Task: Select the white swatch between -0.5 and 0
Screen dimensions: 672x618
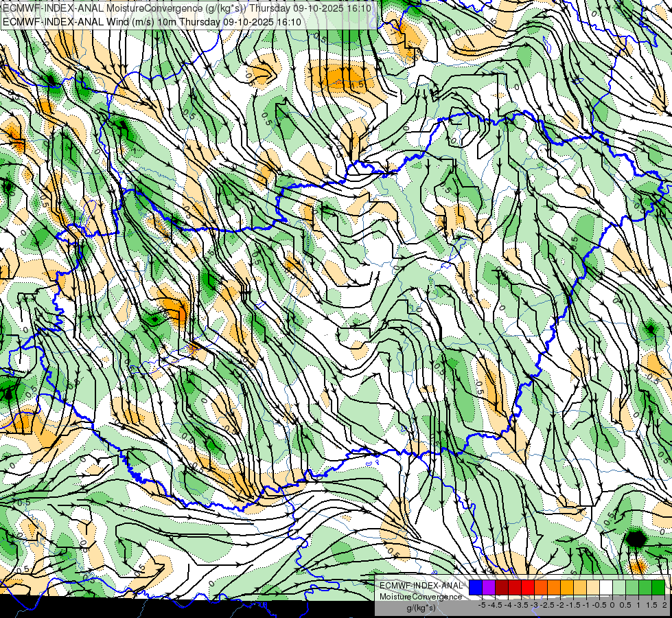Action: [606, 587]
